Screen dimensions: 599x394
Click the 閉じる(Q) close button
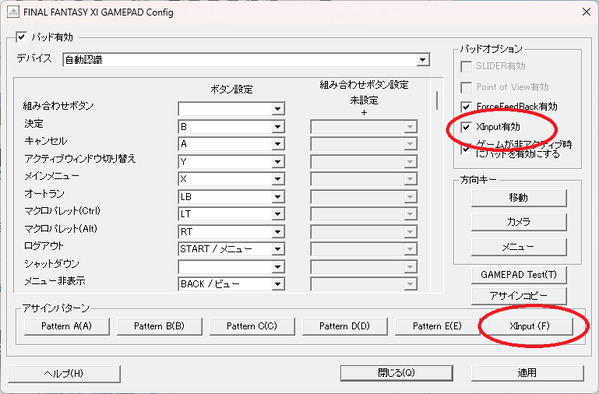[x=396, y=373]
